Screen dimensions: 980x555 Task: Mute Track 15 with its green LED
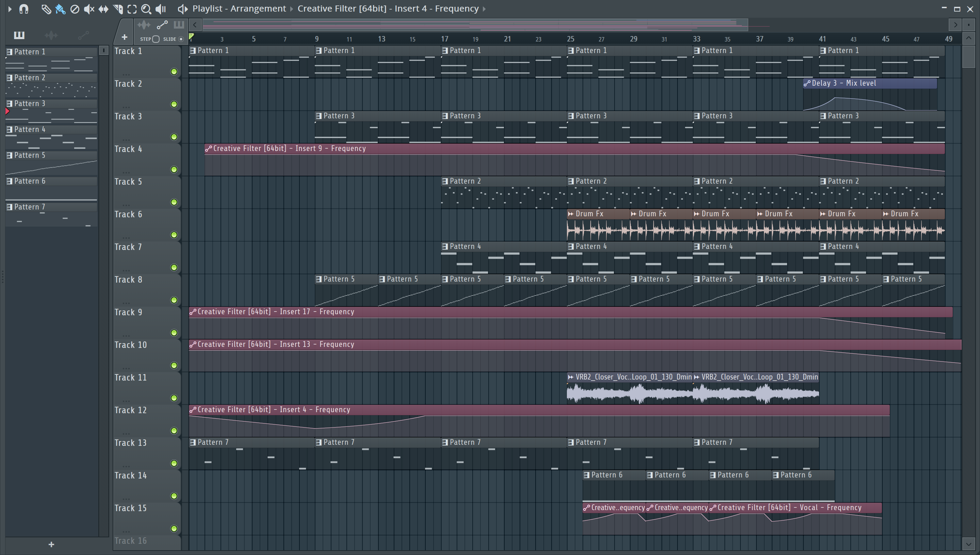174,529
